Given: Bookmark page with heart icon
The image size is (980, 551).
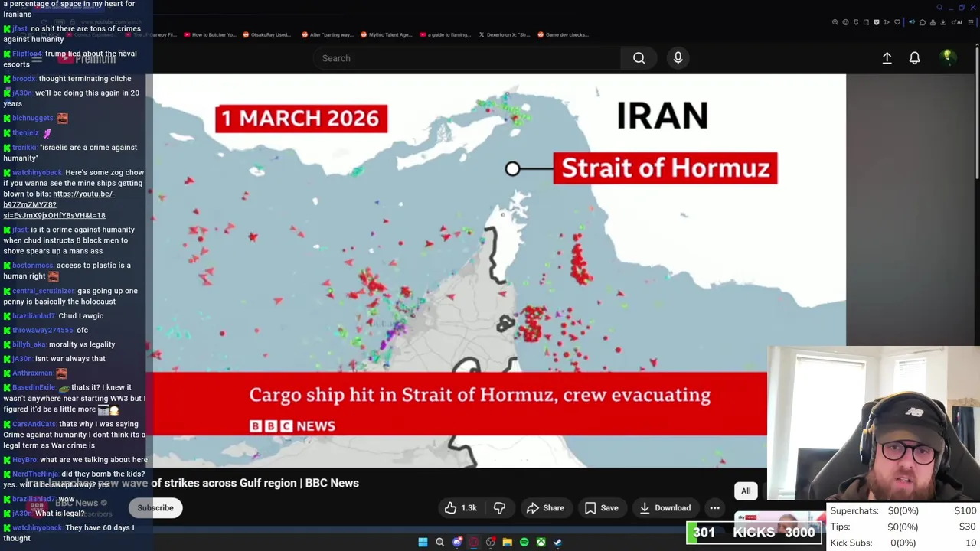Looking at the screenshot, I should pos(897,22).
